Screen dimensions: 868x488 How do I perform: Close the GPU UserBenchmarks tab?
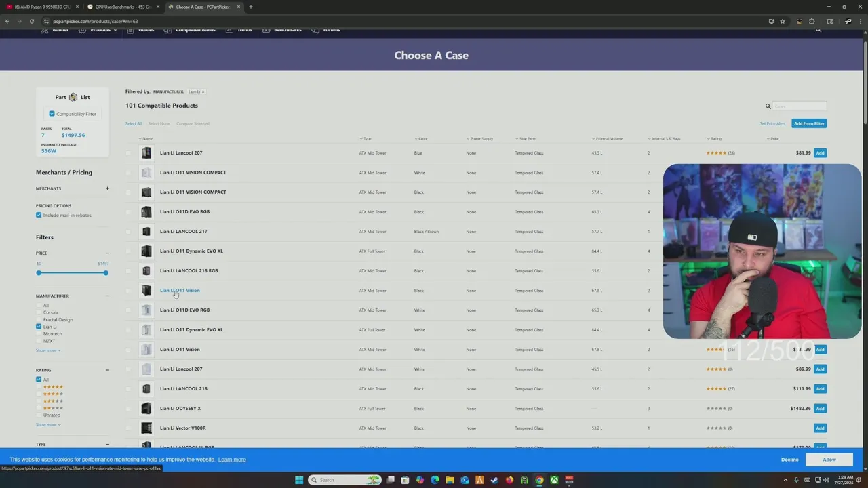point(158,7)
